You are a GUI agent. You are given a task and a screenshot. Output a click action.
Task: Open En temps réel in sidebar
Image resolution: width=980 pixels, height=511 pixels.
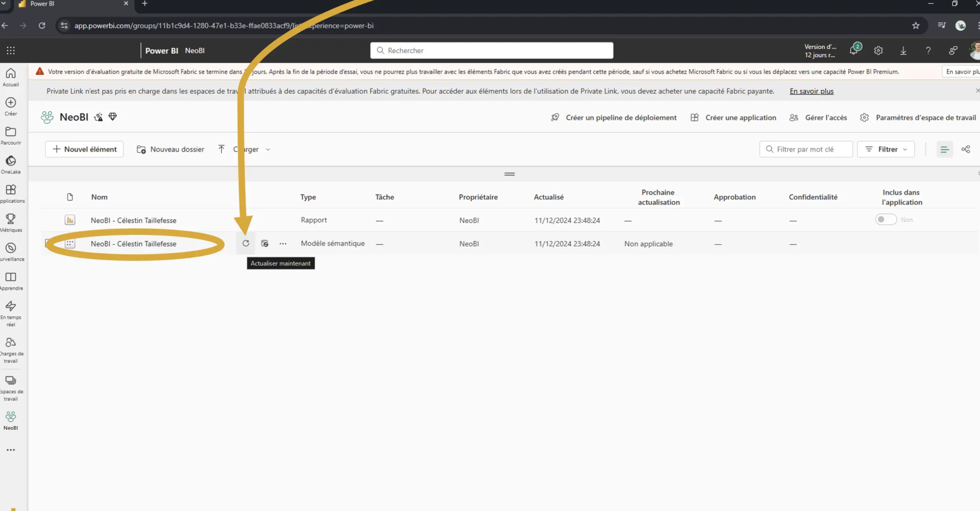[11, 314]
